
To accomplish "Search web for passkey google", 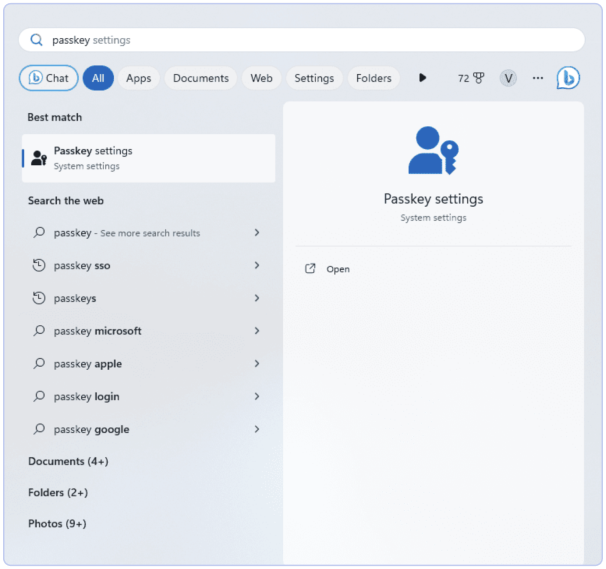I will coord(146,429).
